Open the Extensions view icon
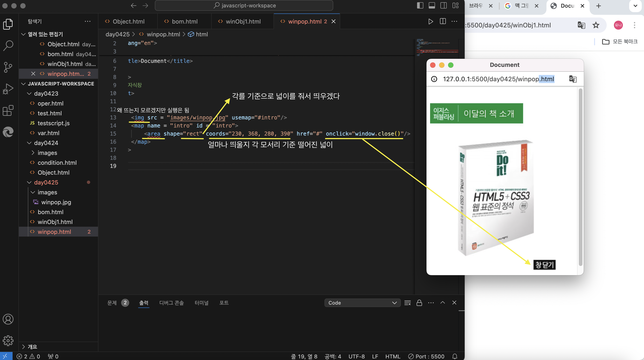644x360 pixels. tap(8, 110)
